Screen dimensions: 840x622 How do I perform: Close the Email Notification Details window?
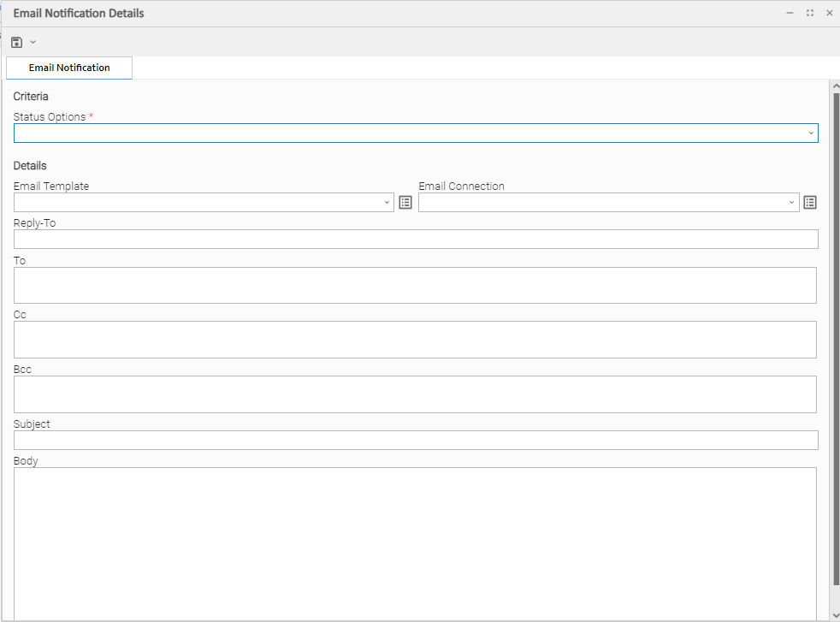(829, 13)
